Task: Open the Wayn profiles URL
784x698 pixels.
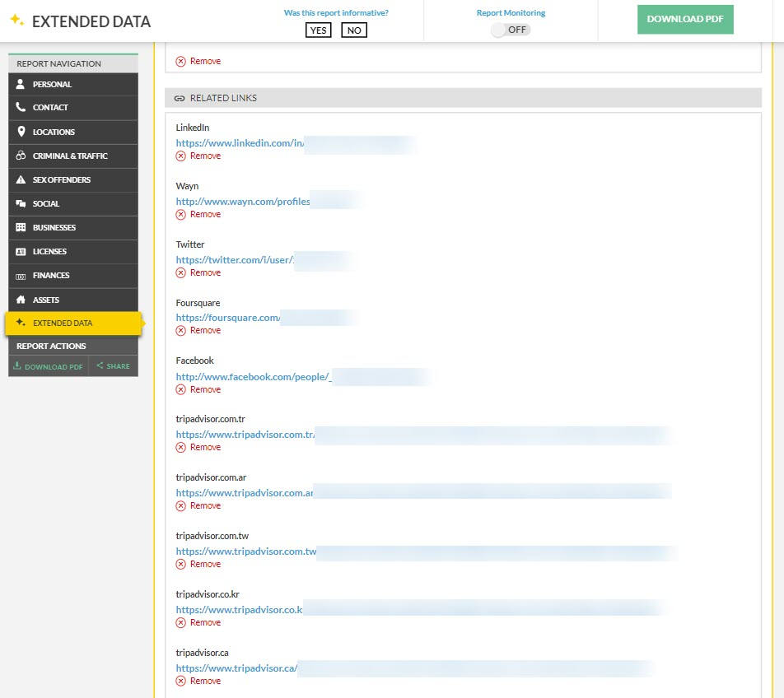Action: pyautogui.click(x=242, y=202)
